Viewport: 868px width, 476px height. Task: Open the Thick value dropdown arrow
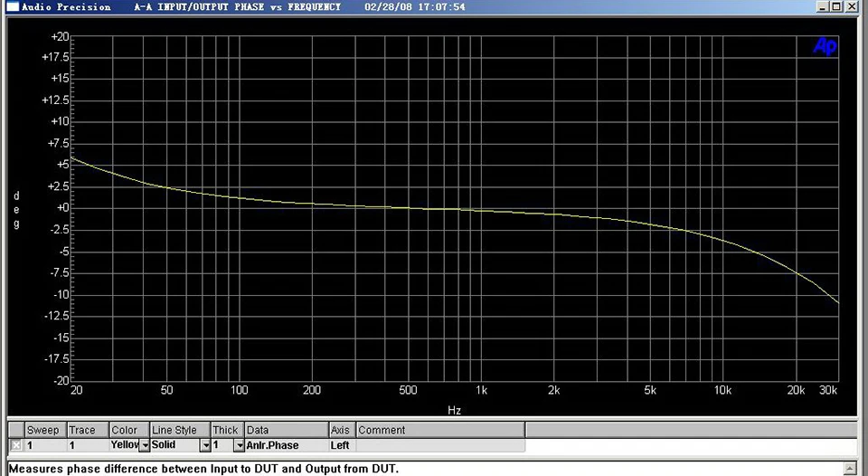point(239,445)
